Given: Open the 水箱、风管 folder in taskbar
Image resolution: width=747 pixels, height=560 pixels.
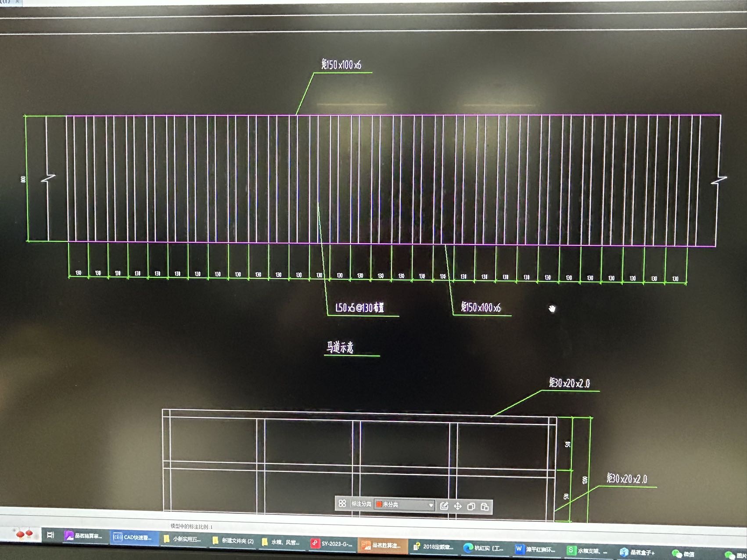Looking at the screenshot, I should (281, 542).
